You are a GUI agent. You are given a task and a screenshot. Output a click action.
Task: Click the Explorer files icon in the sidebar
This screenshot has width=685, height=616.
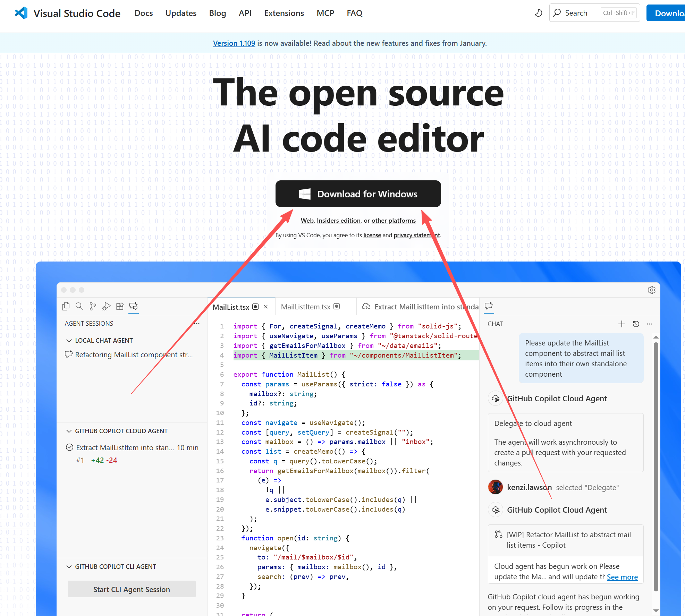[x=66, y=306]
